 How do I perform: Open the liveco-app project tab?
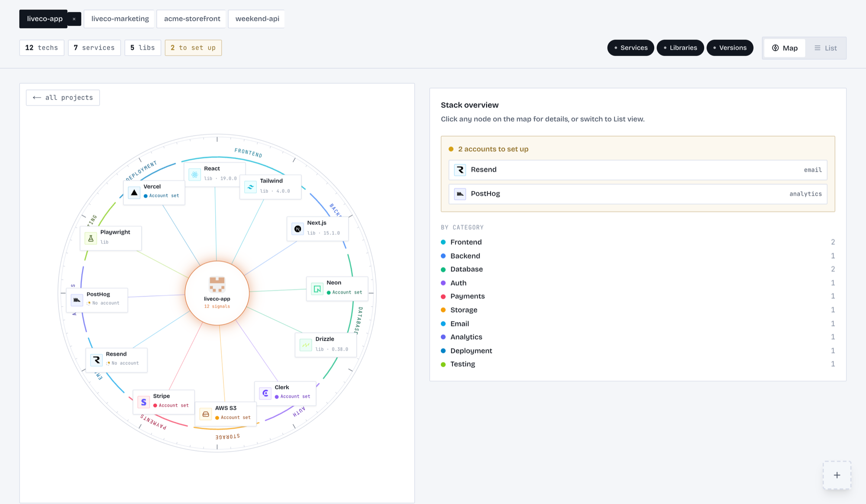click(44, 19)
